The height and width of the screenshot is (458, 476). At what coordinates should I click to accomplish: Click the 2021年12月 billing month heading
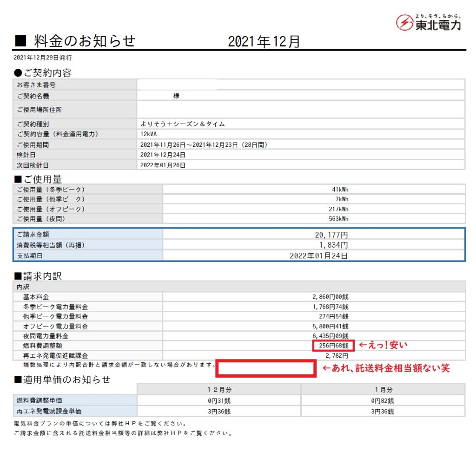pos(264,42)
